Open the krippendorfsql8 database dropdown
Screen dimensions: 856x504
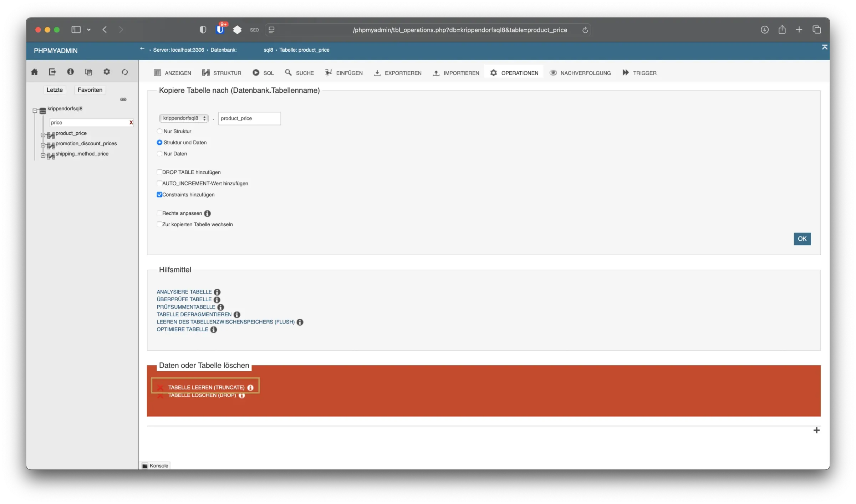click(x=184, y=118)
